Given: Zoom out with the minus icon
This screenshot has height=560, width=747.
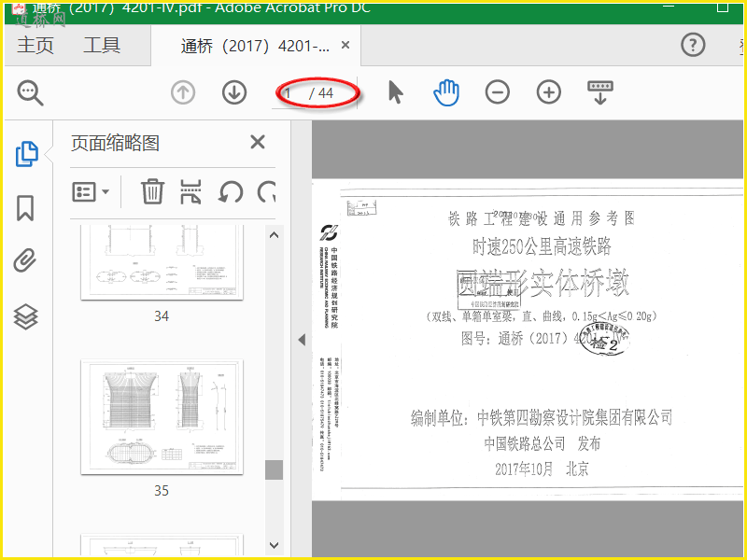Looking at the screenshot, I should [498, 92].
